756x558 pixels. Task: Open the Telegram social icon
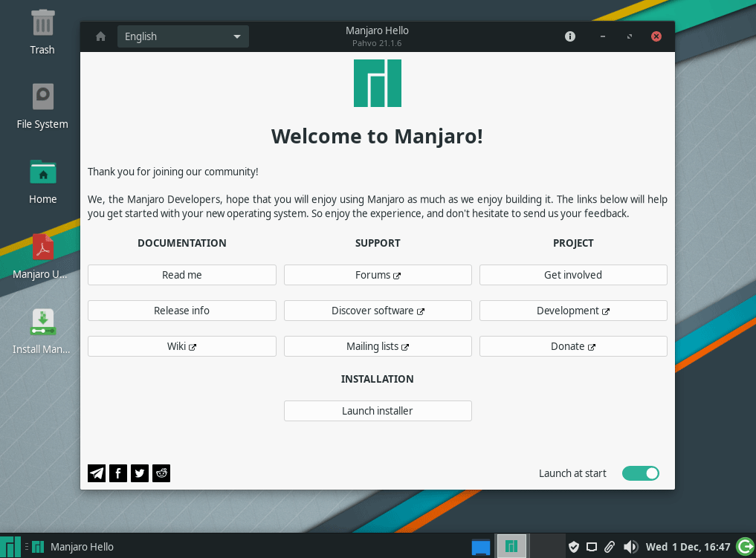[97, 473]
